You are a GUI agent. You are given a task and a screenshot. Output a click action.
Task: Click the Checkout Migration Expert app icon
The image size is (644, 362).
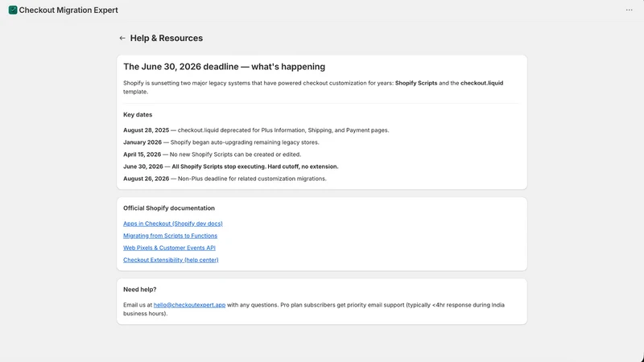[x=13, y=10]
